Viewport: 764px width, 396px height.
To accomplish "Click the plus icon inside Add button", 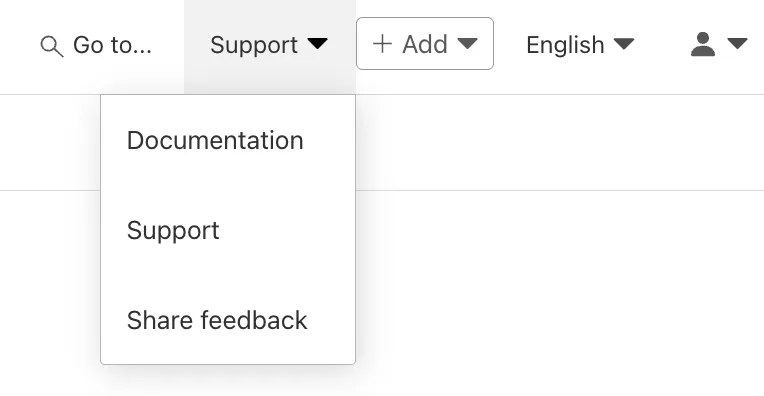I will coord(382,44).
